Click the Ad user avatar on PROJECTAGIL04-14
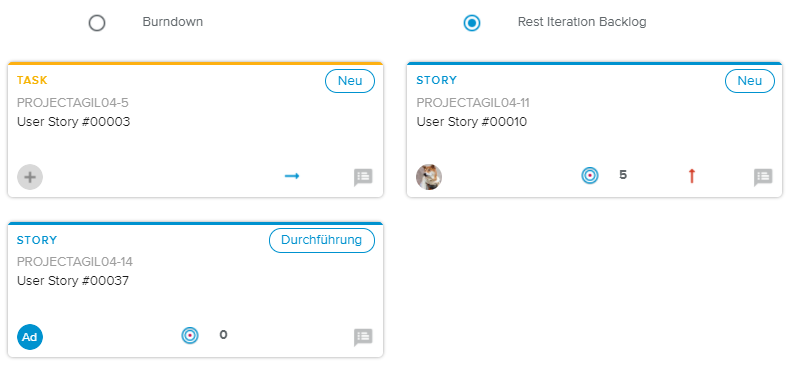This screenshot has width=797, height=370. point(30,337)
